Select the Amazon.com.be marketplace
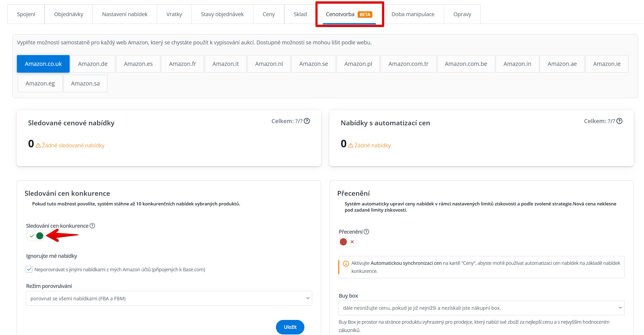The height and width of the screenshot is (335, 644). point(466,64)
